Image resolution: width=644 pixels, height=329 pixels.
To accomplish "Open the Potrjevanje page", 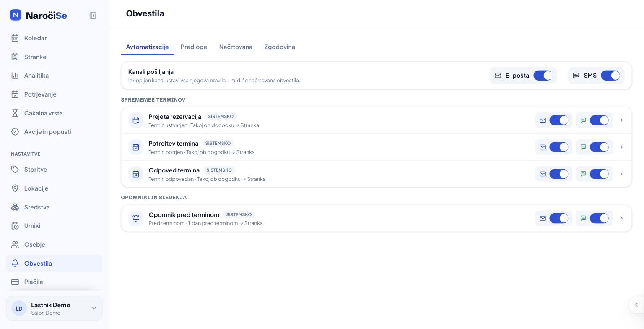I will click(54, 94).
